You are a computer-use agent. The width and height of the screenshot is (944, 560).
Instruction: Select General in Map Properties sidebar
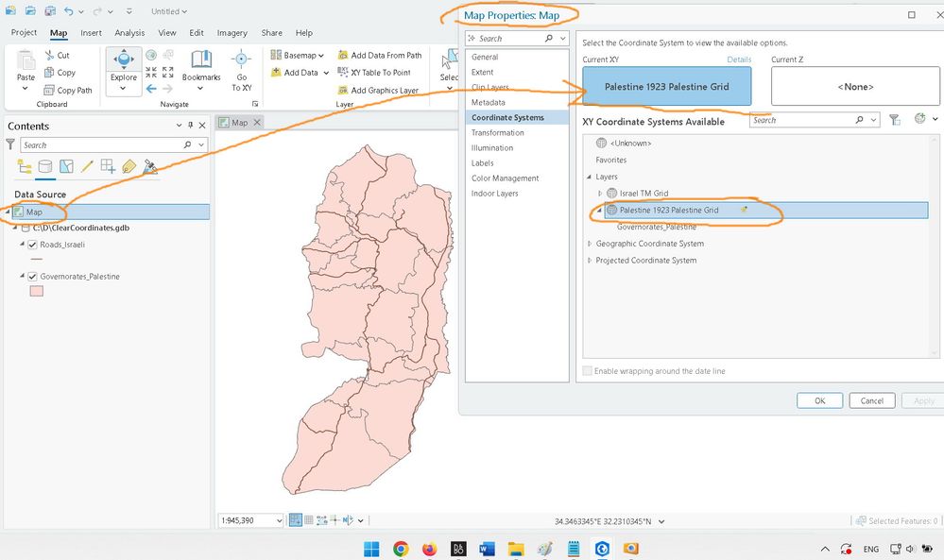(x=485, y=58)
